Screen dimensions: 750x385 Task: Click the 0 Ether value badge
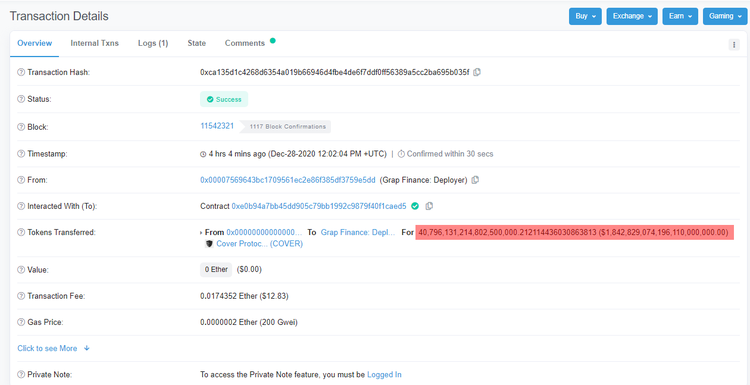click(x=216, y=269)
